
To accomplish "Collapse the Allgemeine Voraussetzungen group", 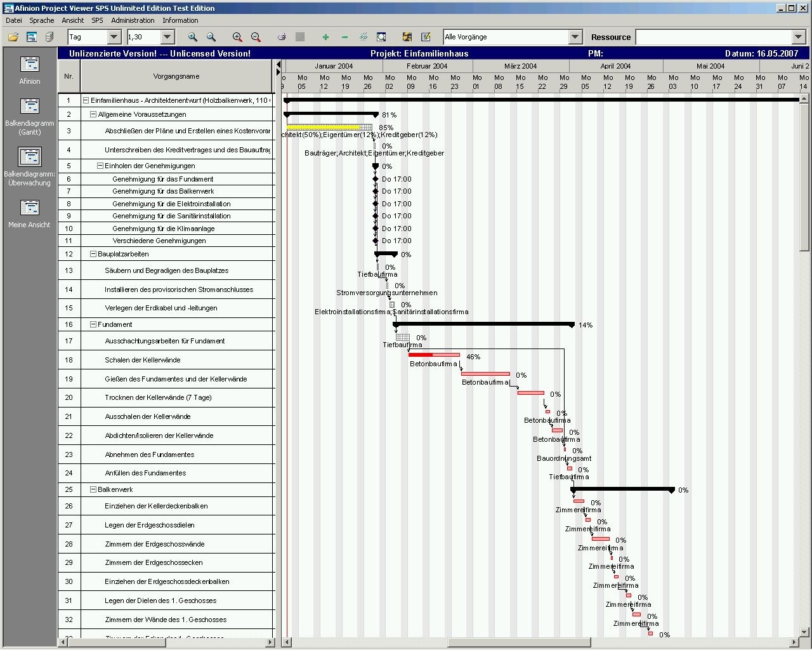I will [x=93, y=114].
